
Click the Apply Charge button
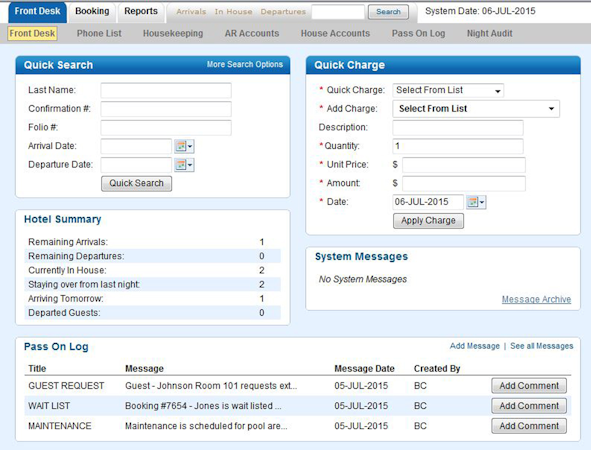tap(429, 221)
